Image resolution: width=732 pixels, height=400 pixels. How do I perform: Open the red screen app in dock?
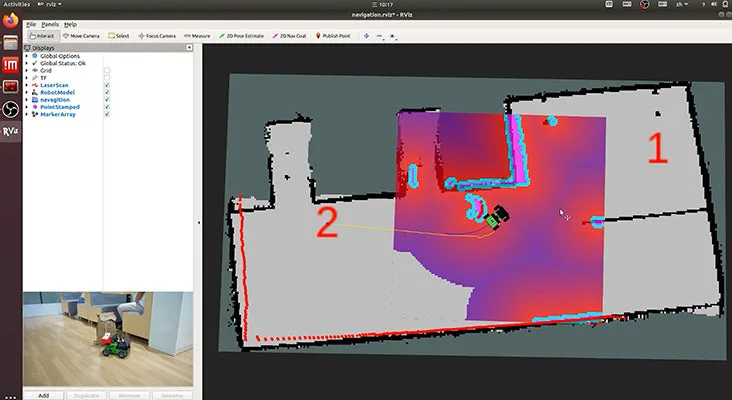tap(10, 87)
